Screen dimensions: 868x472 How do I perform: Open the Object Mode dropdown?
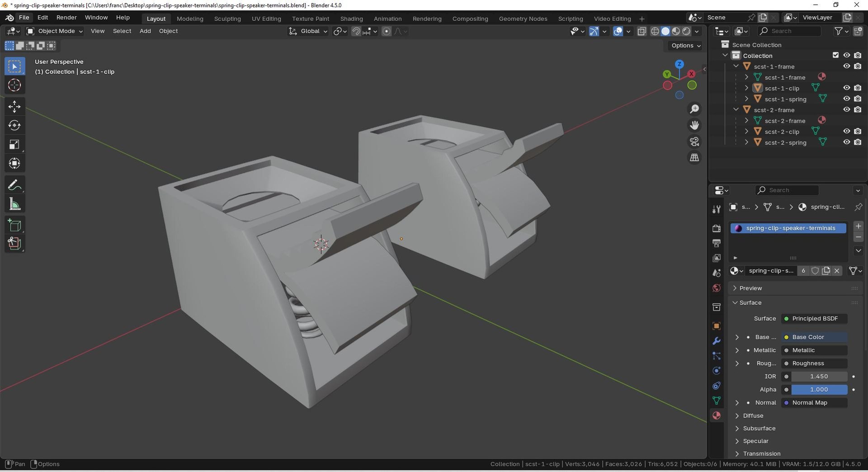[55, 31]
